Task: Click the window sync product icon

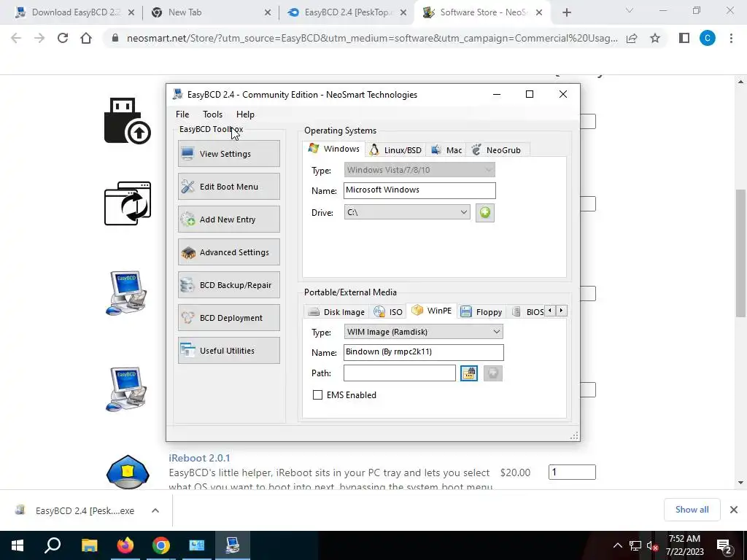Action: (127, 203)
